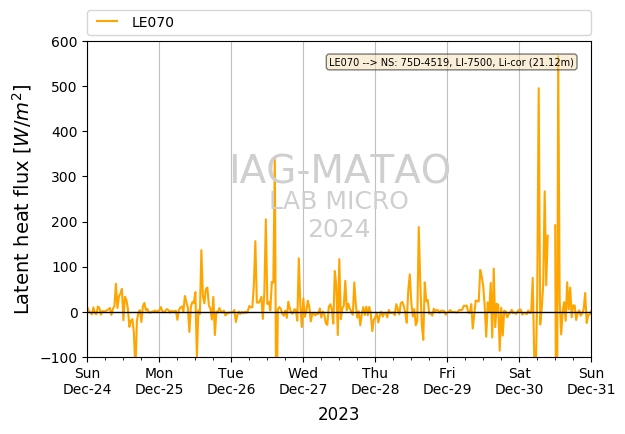Viewport: 625px width, 434px height.
Task: Click the Wed Dec-27 date label
Action: click(x=303, y=381)
